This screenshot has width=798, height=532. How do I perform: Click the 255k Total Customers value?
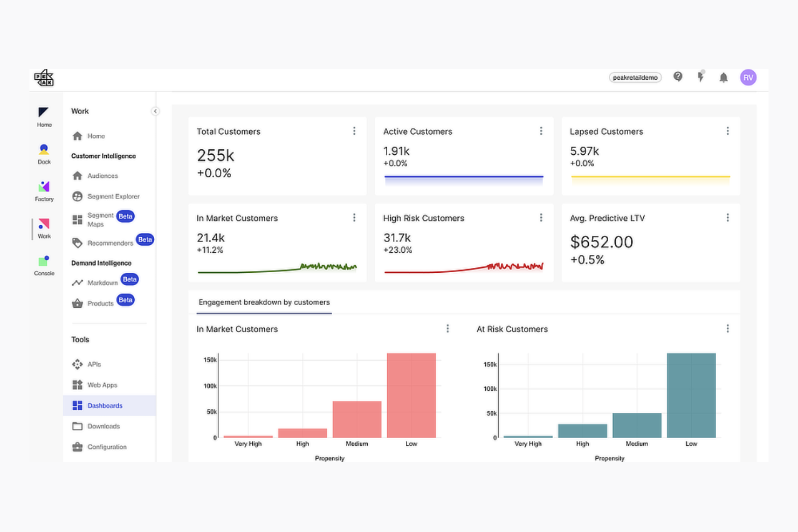pyautogui.click(x=215, y=156)
